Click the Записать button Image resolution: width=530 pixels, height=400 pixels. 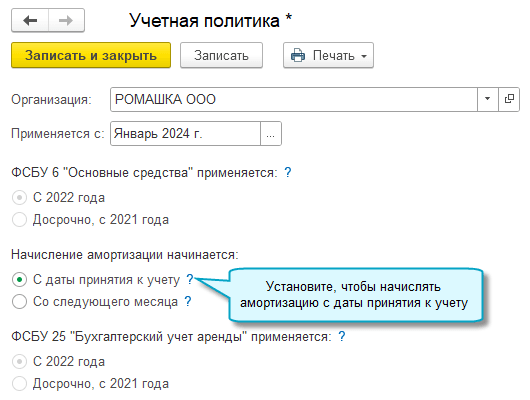[x=221, y=55]
